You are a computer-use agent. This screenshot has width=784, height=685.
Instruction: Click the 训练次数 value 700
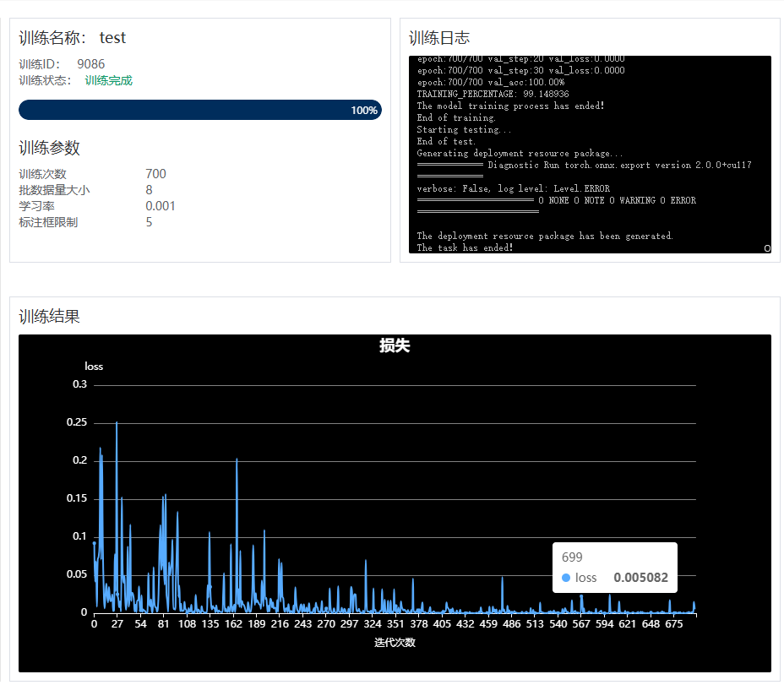point(155,174)
